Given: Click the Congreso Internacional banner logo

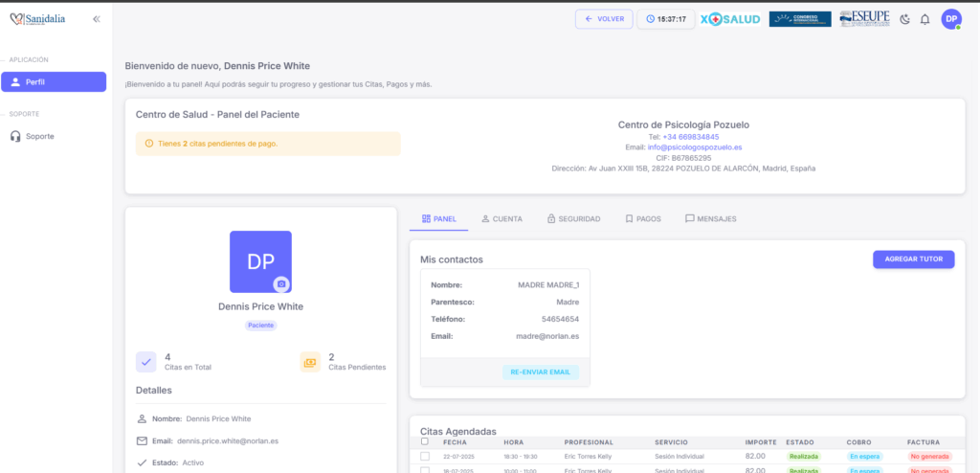Looking at the screenshot, I should (800, 19).
